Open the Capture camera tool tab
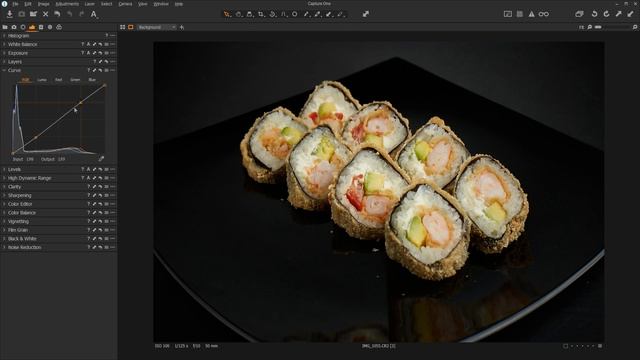Viewport: 640px width, 360px height. (14, 27)
